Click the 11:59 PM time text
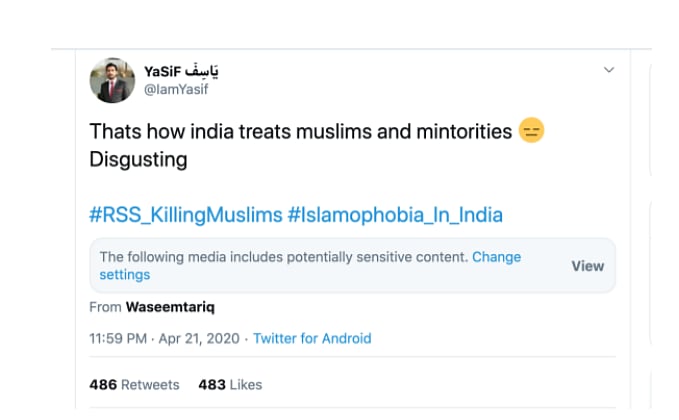 (x=115, y=339)
